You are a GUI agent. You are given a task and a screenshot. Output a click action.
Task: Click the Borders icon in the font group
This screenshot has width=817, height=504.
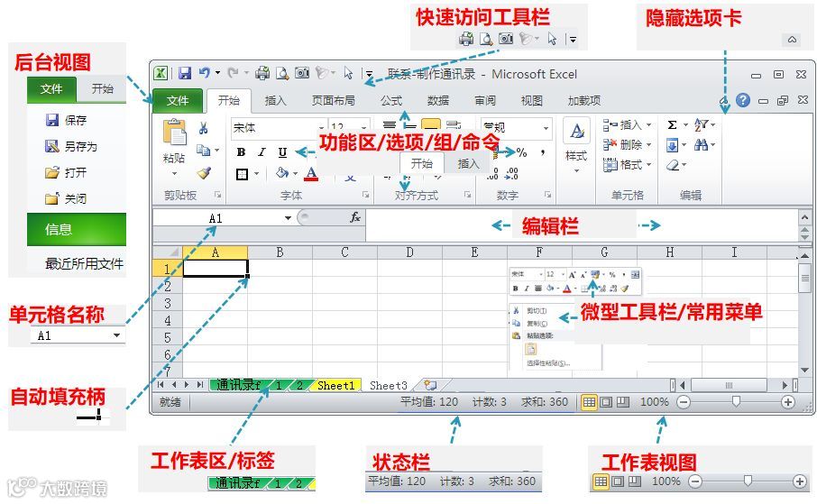(x=242, y=174)
